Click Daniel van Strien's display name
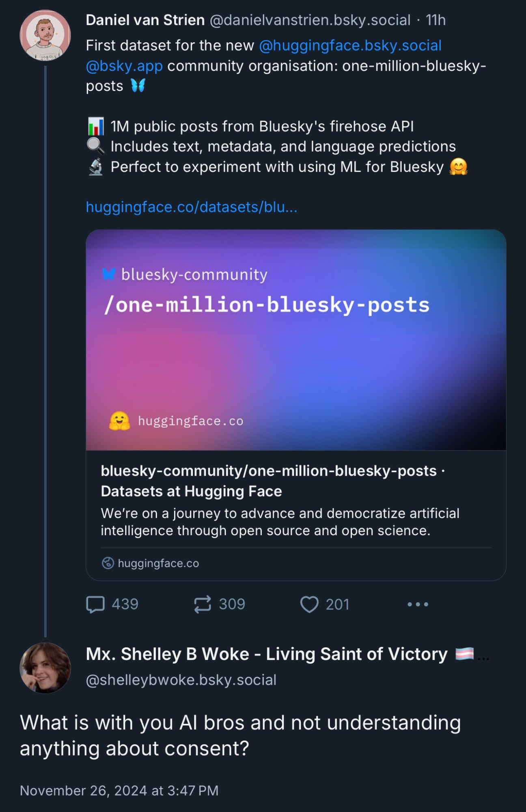 (145, 20)
